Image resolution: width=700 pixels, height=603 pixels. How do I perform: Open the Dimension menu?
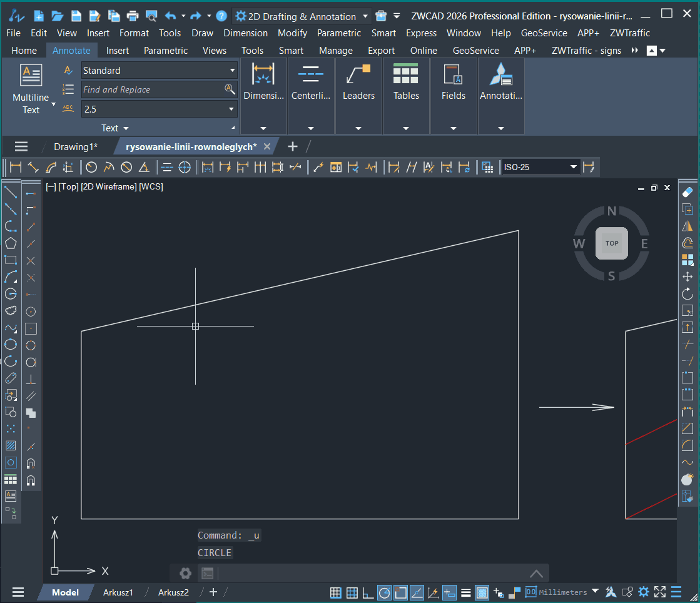tap(245, 33)
